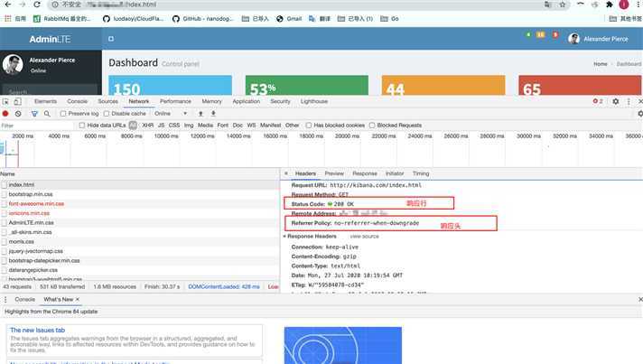Filter requests by XHR type
Viewport: 643px width, 364px height.
147,125
